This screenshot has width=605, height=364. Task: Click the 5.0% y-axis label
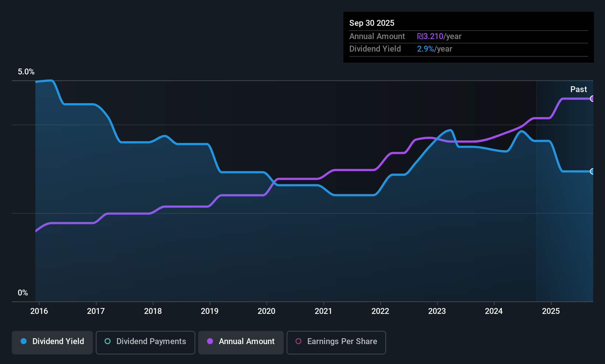(x=26, y=72)
